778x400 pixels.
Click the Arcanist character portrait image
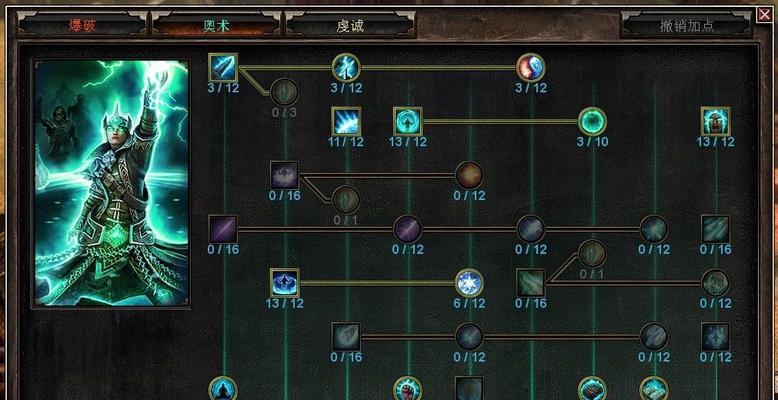pyautogui.click(x=112, y=183)
